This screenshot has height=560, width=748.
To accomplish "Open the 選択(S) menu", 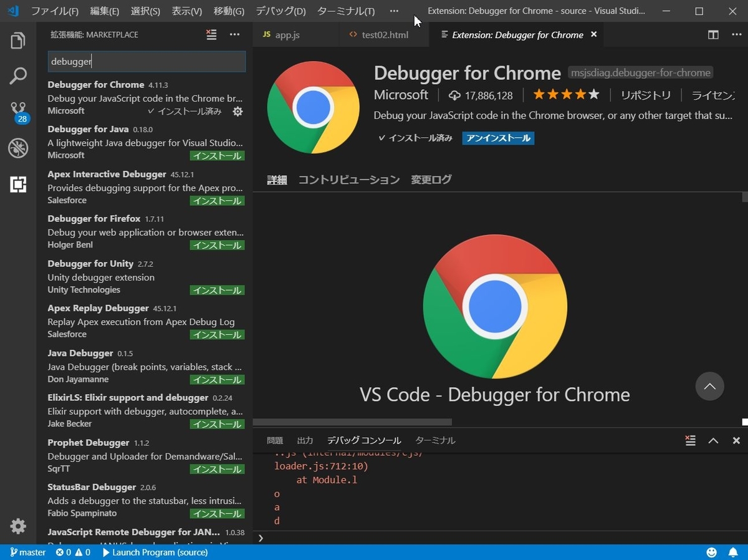I will [x=145, y=11].
